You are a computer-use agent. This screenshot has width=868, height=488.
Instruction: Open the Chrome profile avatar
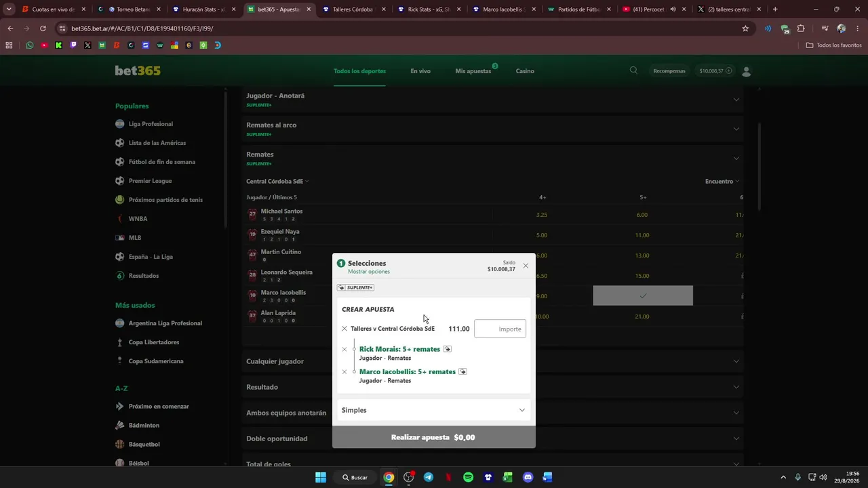click(841, 28)
